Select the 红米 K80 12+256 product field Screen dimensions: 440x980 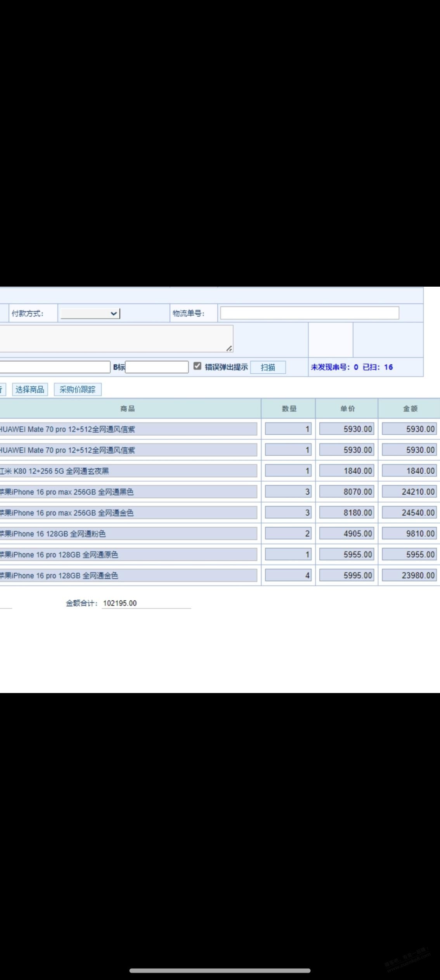128,471
